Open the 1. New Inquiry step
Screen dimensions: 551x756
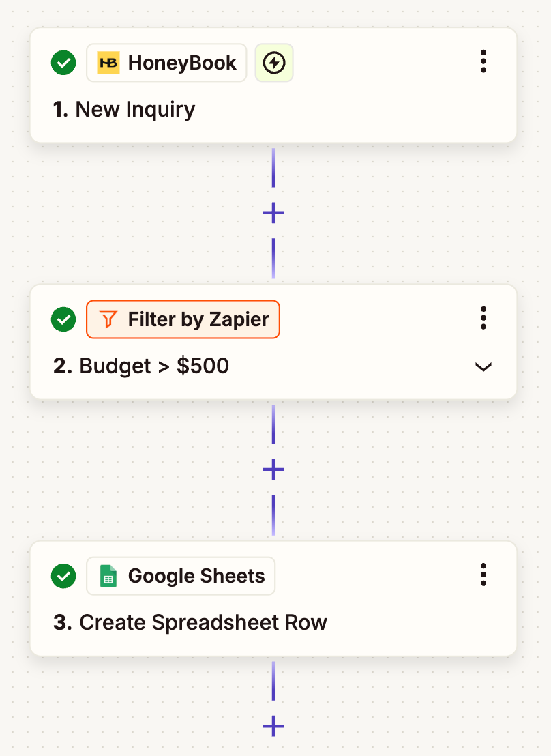click(x=124, y=109)
